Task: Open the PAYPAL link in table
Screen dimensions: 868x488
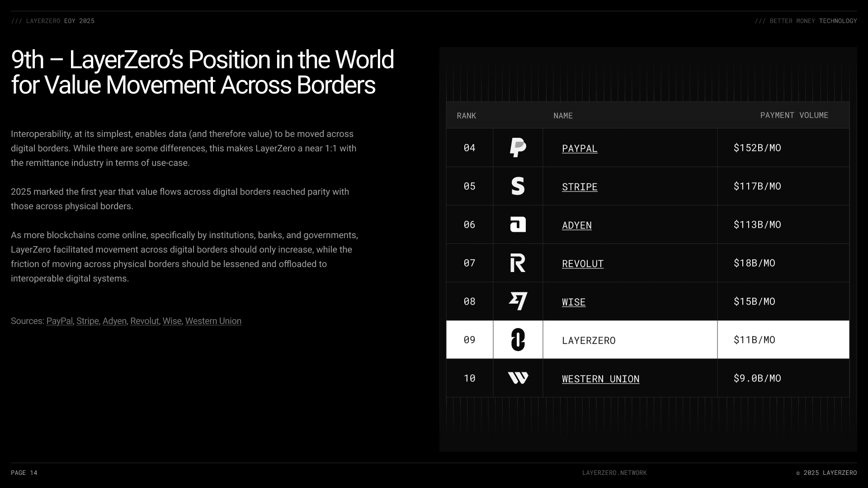Action: [x=579, y=149]
